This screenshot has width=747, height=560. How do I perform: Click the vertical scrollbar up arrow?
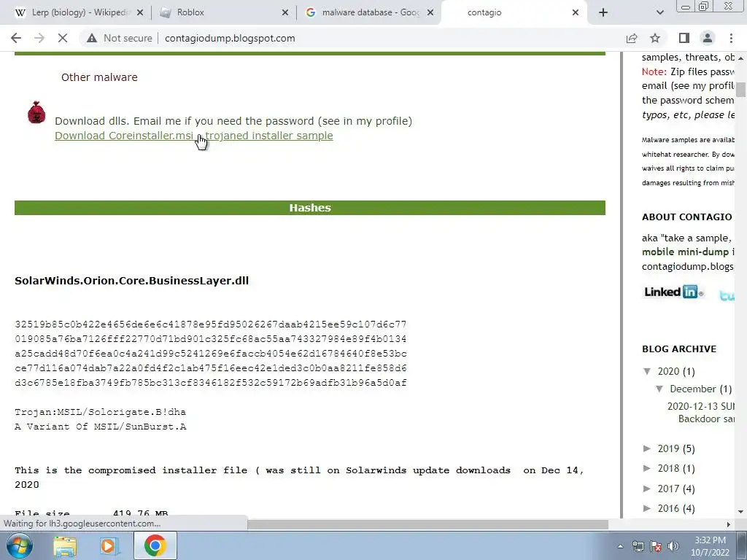click(x=741, y=58)
